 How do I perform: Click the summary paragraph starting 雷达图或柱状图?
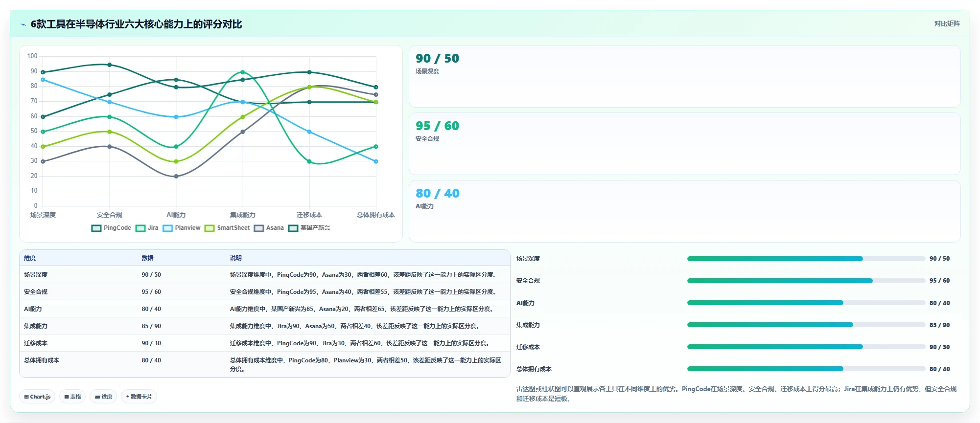click(x=736, y=394)
